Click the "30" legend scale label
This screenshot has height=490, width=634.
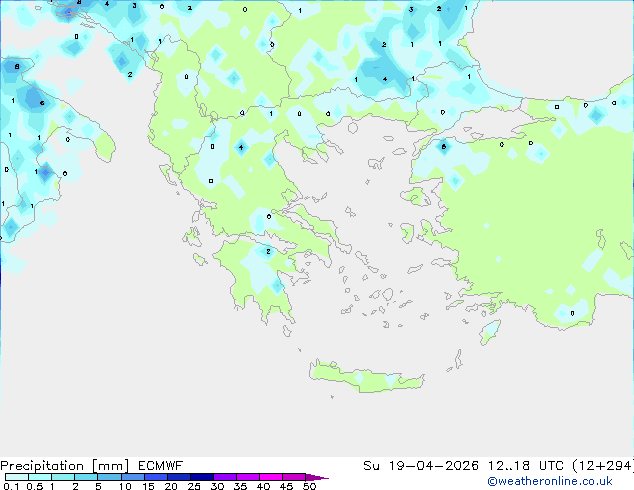[217, 486]
